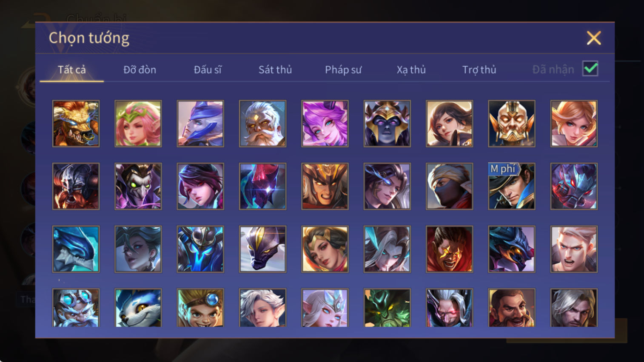Choose the black panther hero portrait
This screenshot has height=362, width=644.
point(262,249)
